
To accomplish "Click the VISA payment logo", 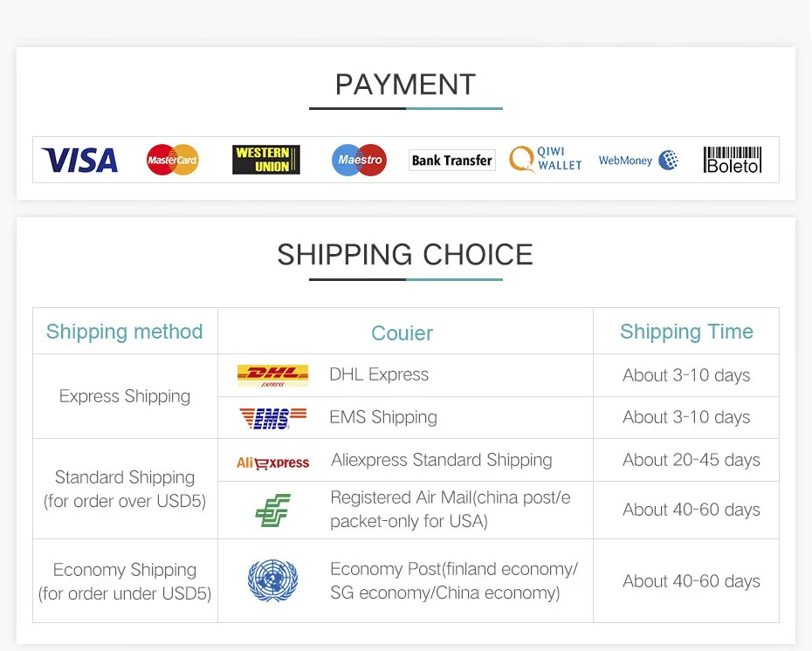I will pyautogui.click(x=79, y=160).
